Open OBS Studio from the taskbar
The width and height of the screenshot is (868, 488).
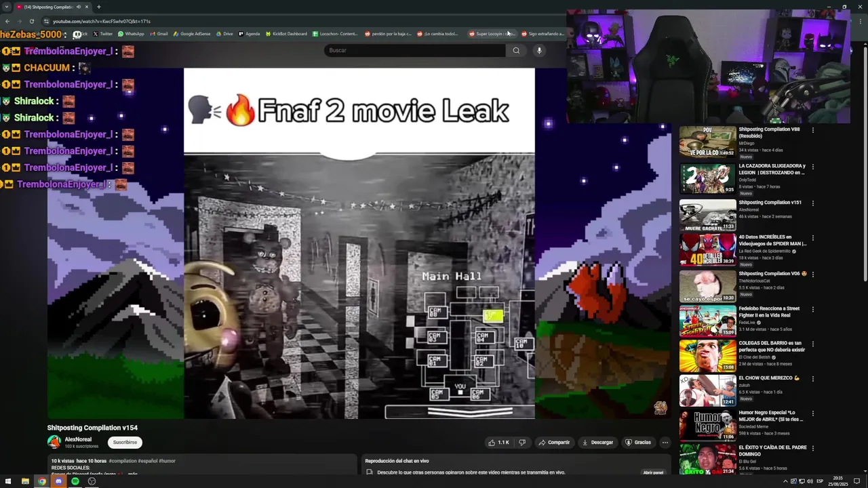92,481
